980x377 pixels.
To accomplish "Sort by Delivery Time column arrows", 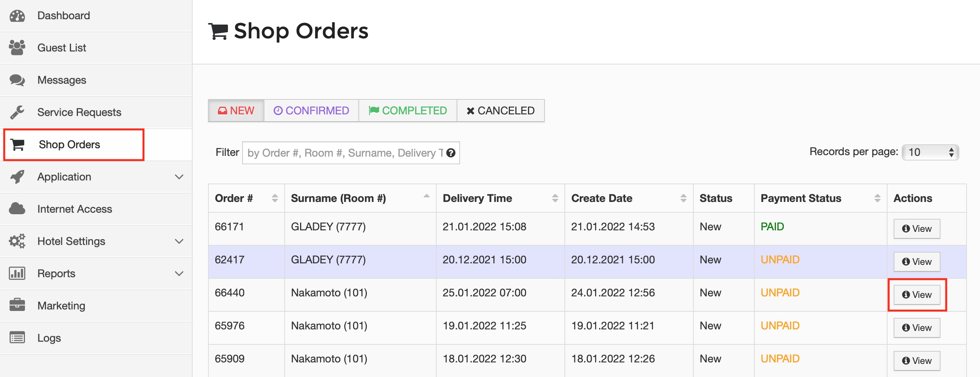I will 555,198.
